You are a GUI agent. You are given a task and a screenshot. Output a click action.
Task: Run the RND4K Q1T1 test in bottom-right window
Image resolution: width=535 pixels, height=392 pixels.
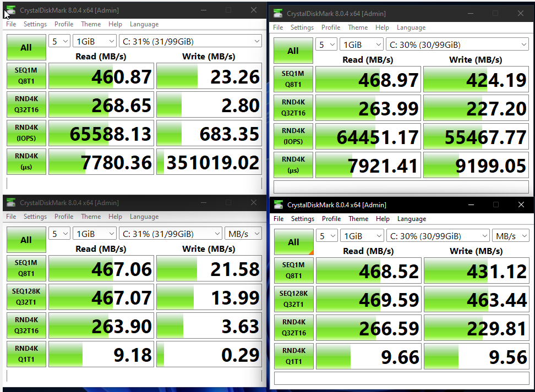click(x=294, y=356)
